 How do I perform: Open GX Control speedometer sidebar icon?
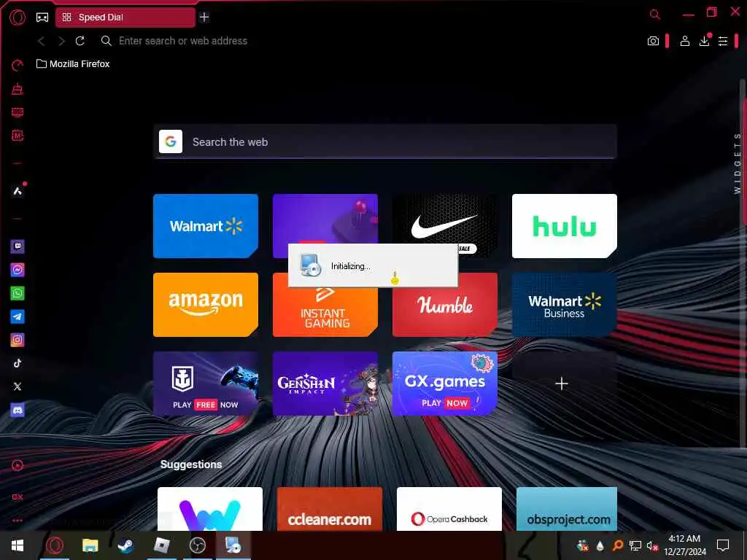[18, 65]
